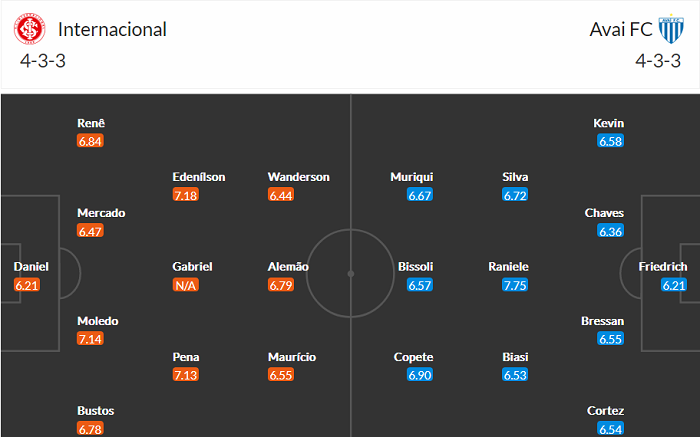
Task: Click Gabriel's N/A rating badge
Action: coord(185,285)
